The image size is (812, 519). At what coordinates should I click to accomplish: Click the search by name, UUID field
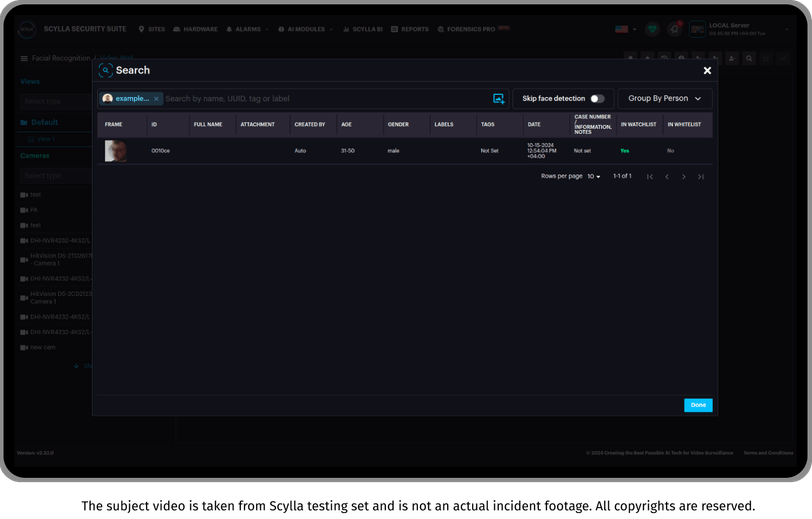tap(327, 98)
